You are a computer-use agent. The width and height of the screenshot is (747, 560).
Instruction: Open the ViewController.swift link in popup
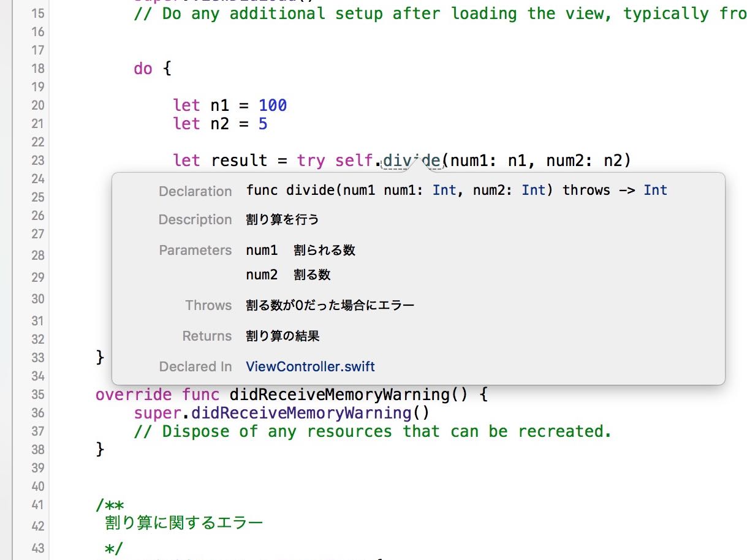(310, 367)
